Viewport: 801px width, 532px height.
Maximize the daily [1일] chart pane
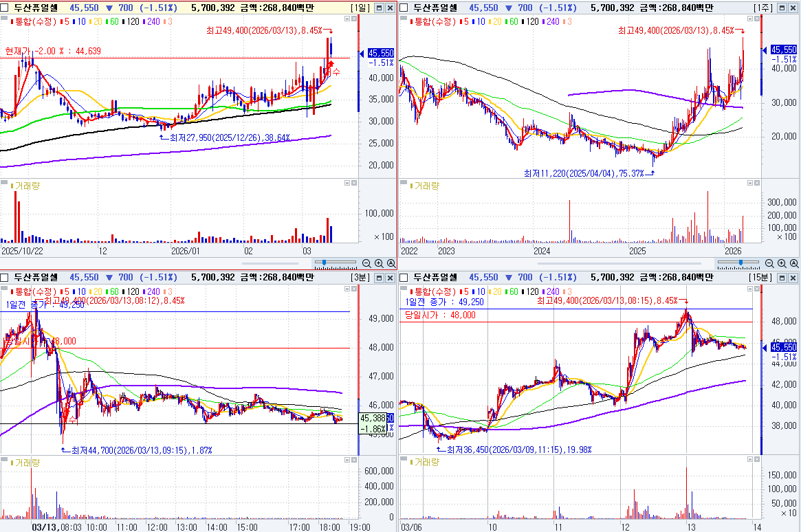pyautogui.click(x=379, y=8)
